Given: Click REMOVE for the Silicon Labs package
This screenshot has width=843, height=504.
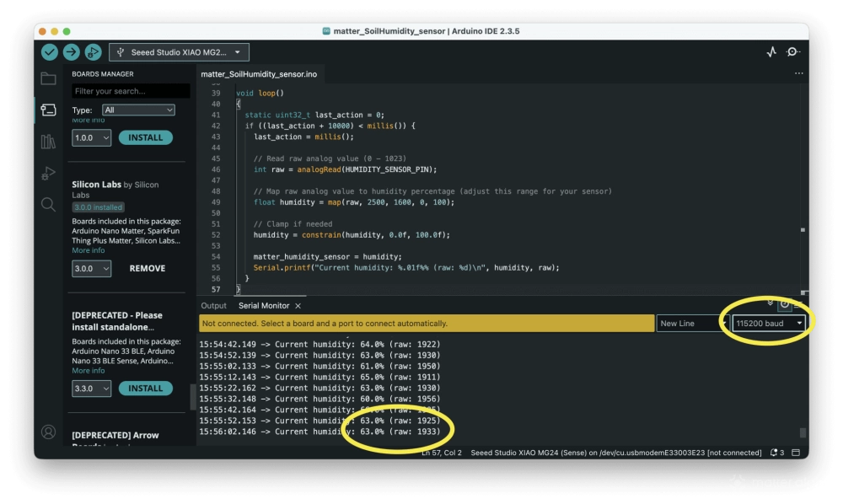Looking at the screenshot, I should click(147, 269).
